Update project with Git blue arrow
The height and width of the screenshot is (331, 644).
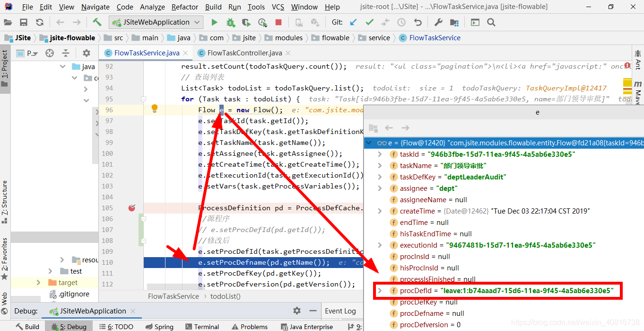(353, 22)
